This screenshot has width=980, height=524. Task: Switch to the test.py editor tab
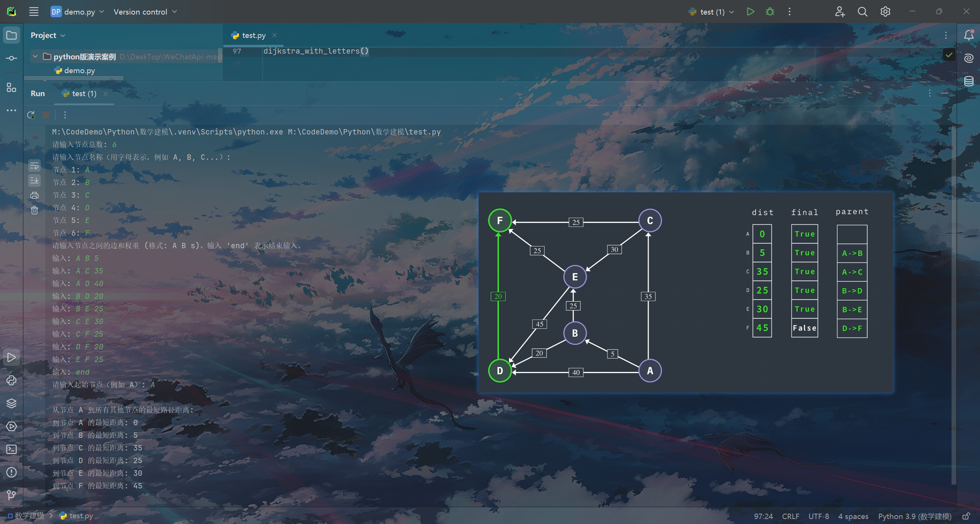253,35
